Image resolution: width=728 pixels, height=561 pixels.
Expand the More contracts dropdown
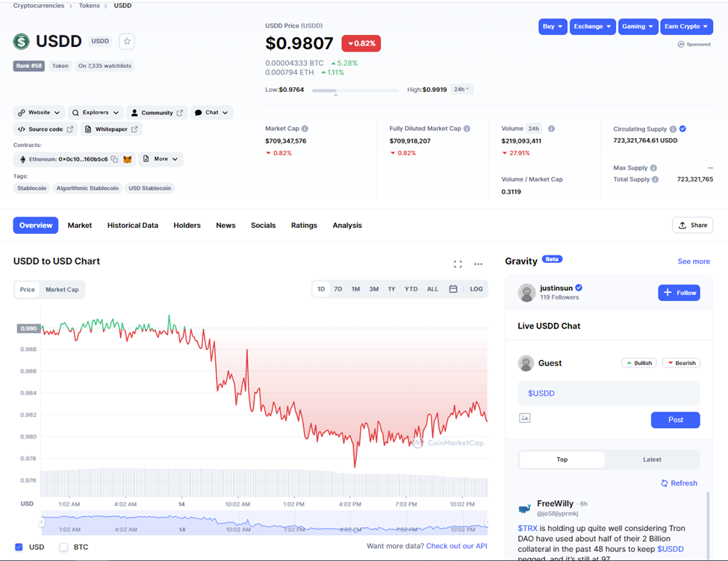click(161, 158)
